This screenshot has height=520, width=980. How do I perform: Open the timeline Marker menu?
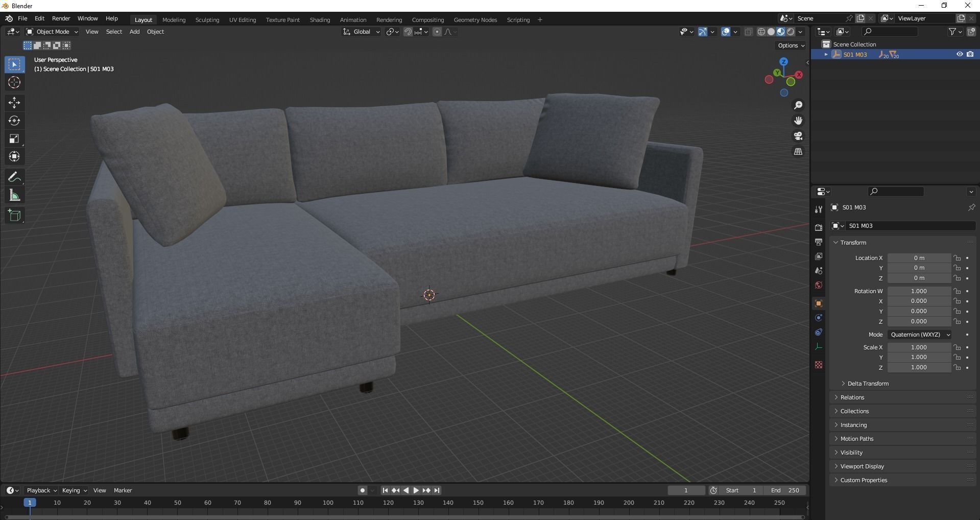pyautogui.click(x=123, y=490)
